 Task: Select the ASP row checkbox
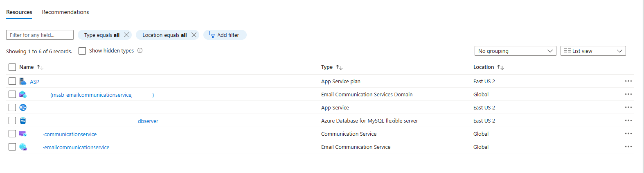coord(12,81)
